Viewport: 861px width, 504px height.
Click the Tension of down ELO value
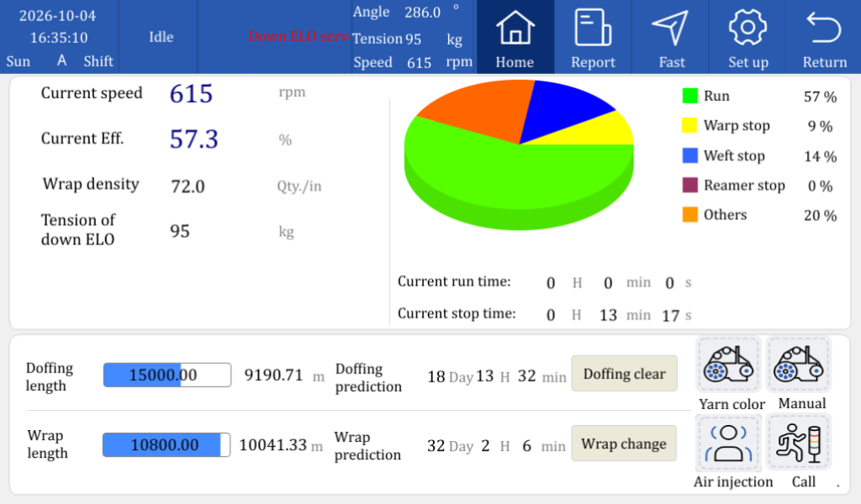point(180,232)
